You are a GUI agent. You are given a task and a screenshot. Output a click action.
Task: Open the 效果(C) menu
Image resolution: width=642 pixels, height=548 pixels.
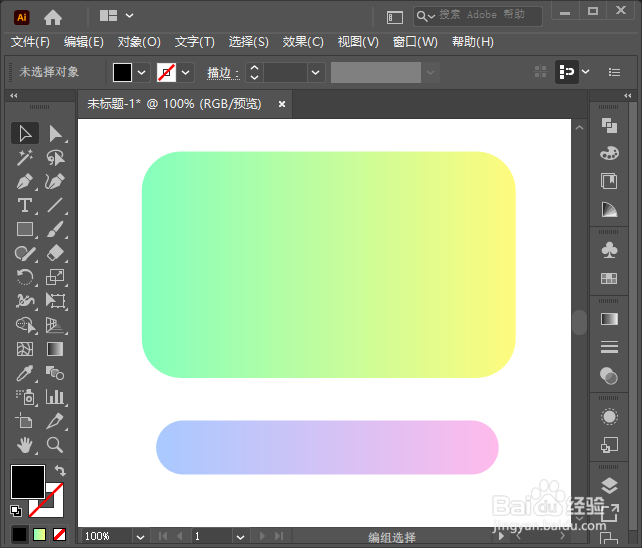[303, 42]
